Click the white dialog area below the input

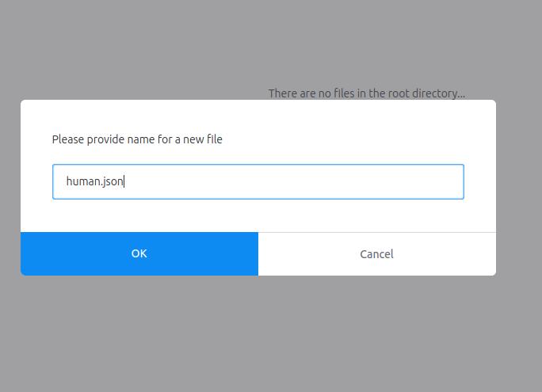point(258,215)
